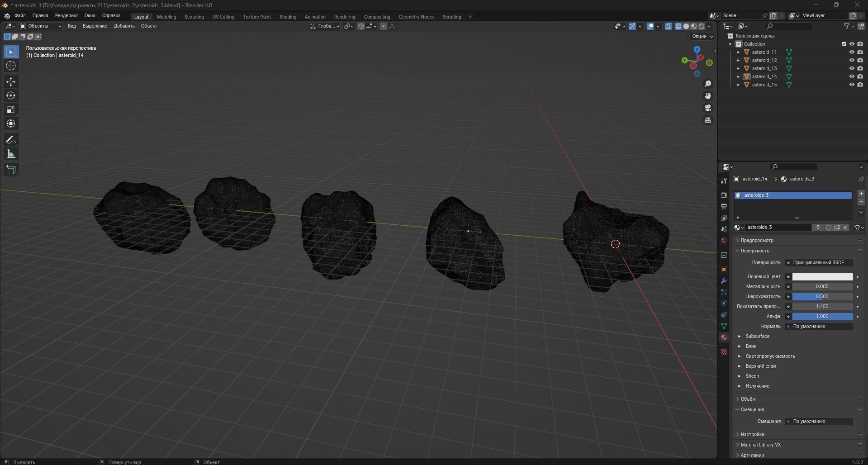868x465 pixels.
Task: Open the Выделение viewport menu
Action: click(95, 26)
